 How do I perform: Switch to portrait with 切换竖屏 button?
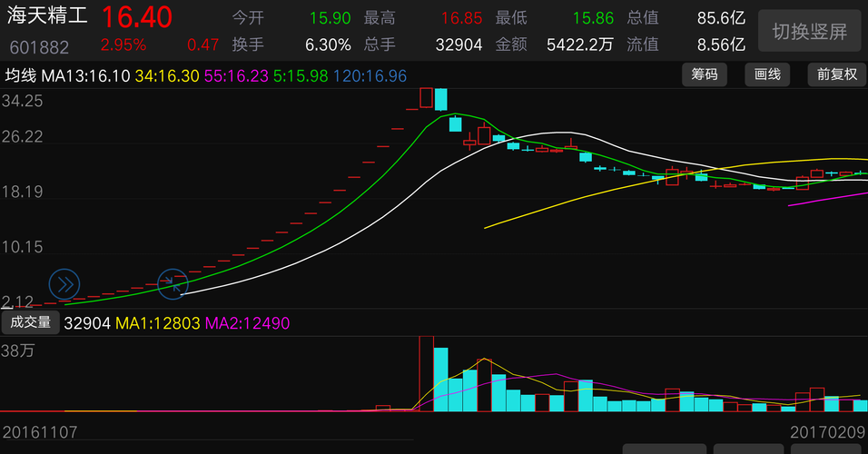(809, 32)
